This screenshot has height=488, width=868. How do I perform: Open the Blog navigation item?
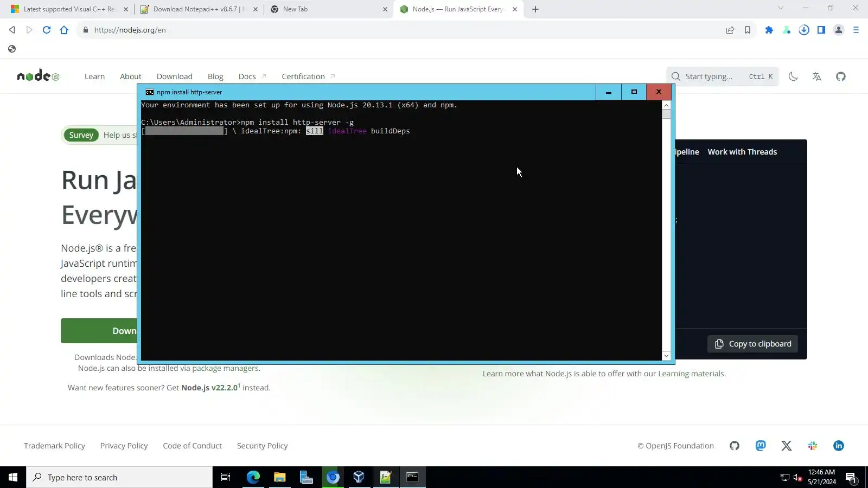[215, 76]
